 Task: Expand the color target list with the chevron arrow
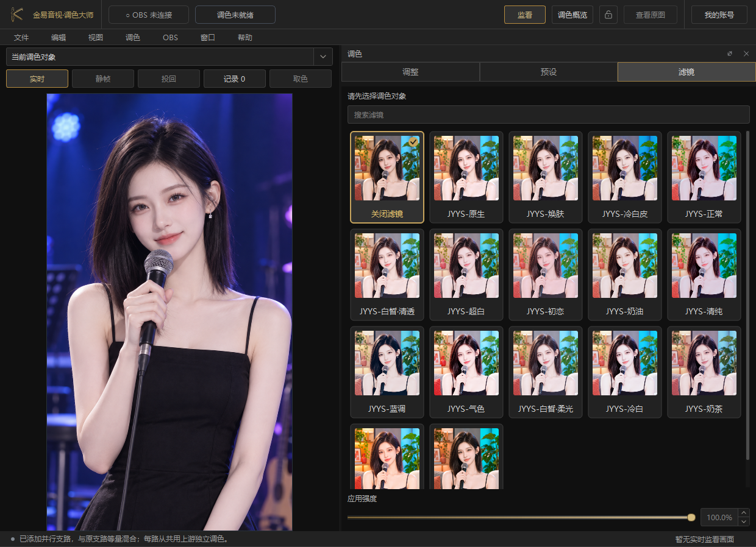[323, 57]
